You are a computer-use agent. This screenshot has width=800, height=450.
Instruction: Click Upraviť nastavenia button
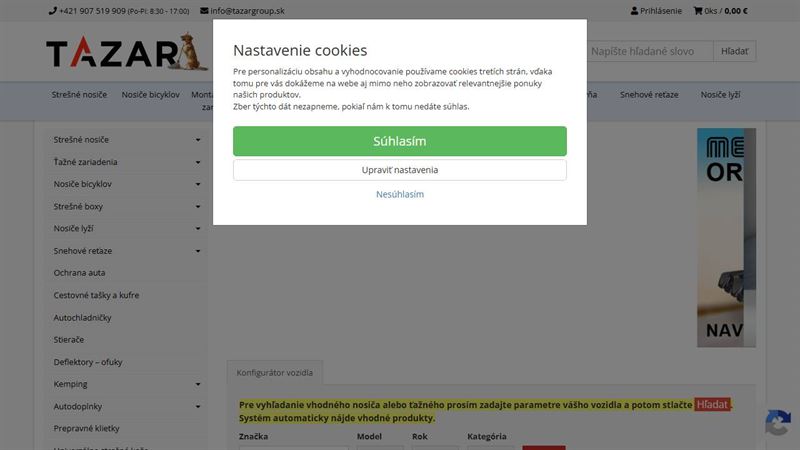[399, 170]
